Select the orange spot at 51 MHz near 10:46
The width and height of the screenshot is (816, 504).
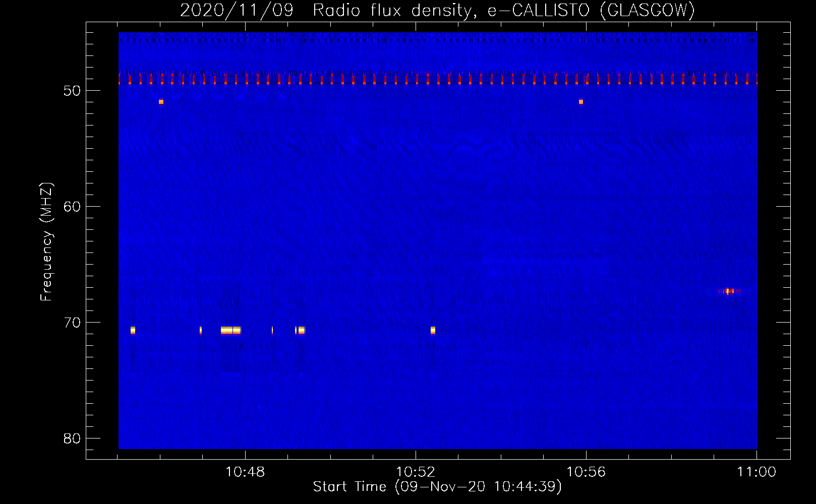161,102
